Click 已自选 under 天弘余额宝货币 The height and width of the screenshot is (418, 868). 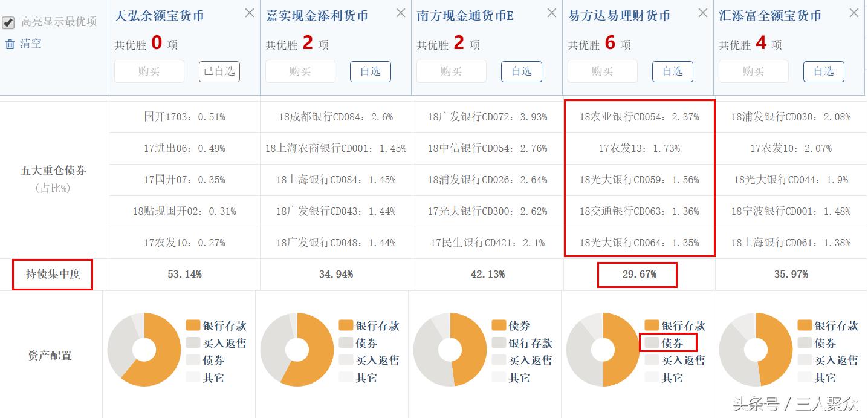pyautogui.click(x=219, y=71)
